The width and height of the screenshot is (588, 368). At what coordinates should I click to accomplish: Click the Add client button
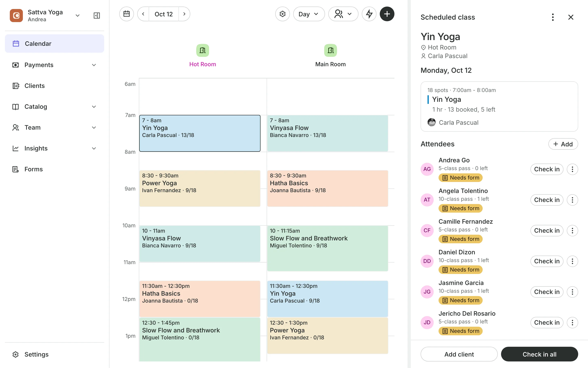coord(459,354)
